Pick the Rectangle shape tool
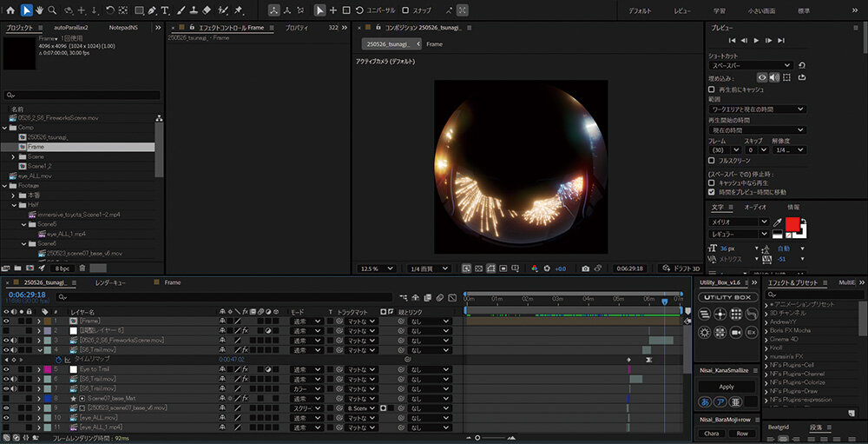The width and height of the screenshot is (868, 444). click(139, 10)
